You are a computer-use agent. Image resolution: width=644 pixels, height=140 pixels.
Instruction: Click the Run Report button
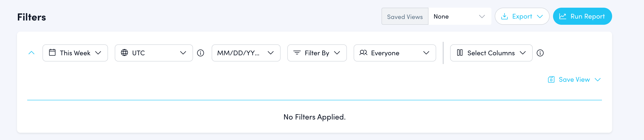(582, 16)
